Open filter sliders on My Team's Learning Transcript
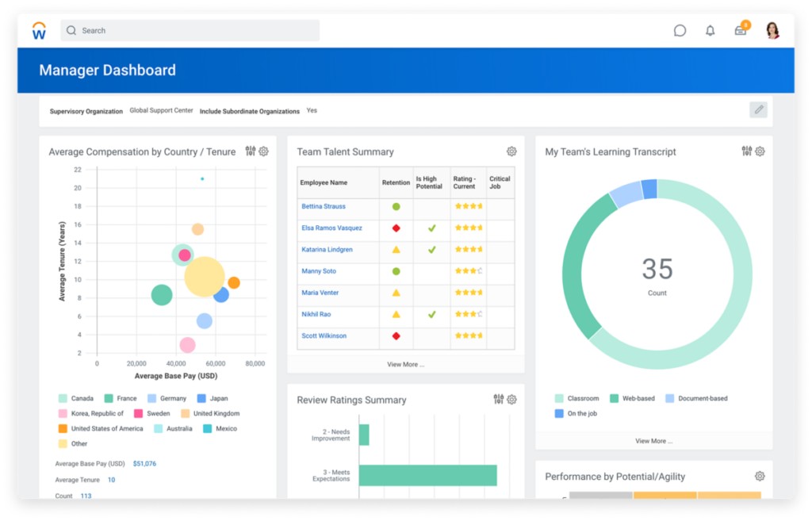Viewport: 812px width, 521px height. pyautogui.click(x=746, y=151)
